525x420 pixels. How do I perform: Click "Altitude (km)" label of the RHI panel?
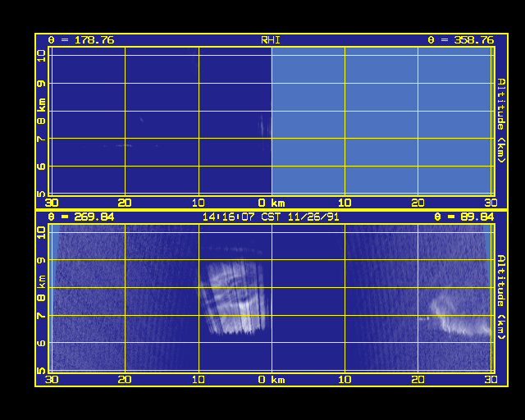coord(501,121)
